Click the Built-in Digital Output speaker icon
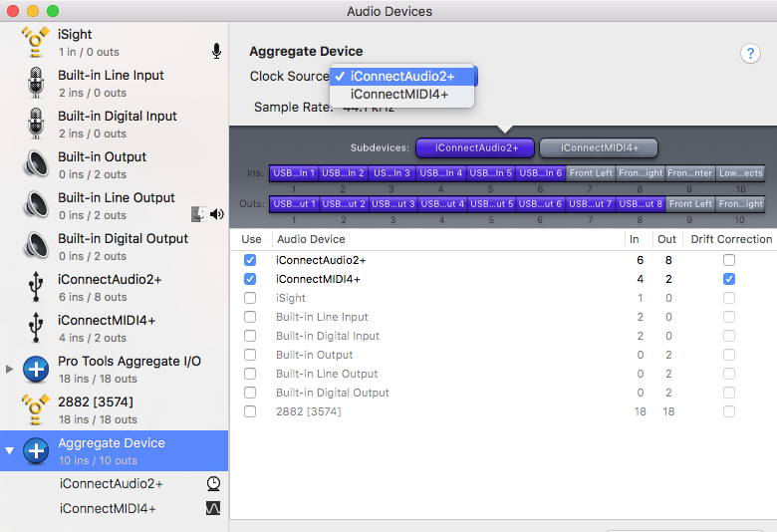The height and width of the screenshot is (532, 777). click(36, 245)
